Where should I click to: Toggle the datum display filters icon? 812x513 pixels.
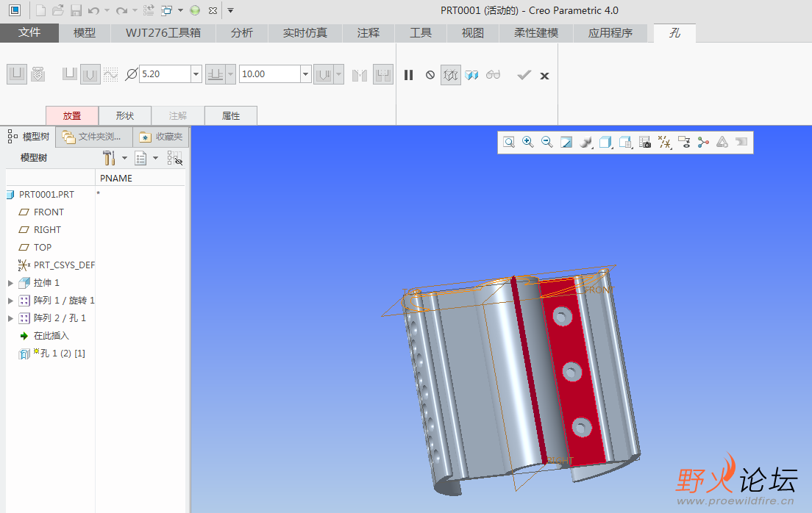point(664,142)
